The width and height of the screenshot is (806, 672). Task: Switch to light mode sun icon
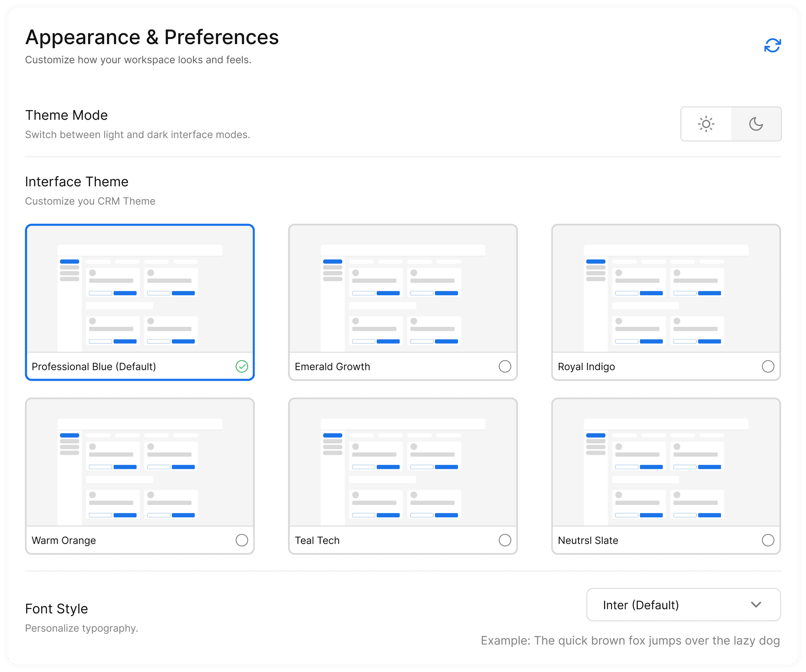(x=706, y=124)
